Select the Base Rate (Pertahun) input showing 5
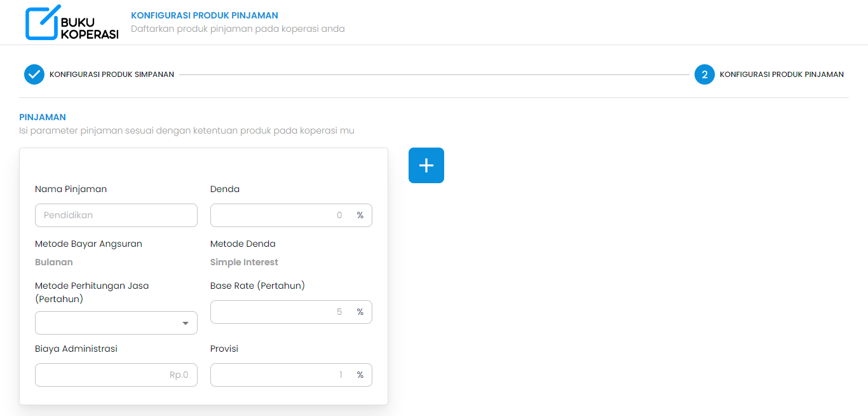 [x=286, y=312]
